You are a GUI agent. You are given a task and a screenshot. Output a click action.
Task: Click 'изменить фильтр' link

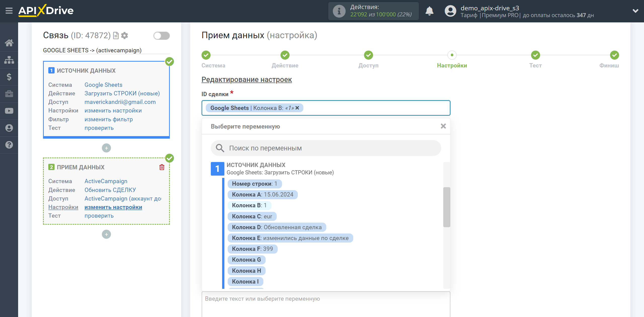108,119
